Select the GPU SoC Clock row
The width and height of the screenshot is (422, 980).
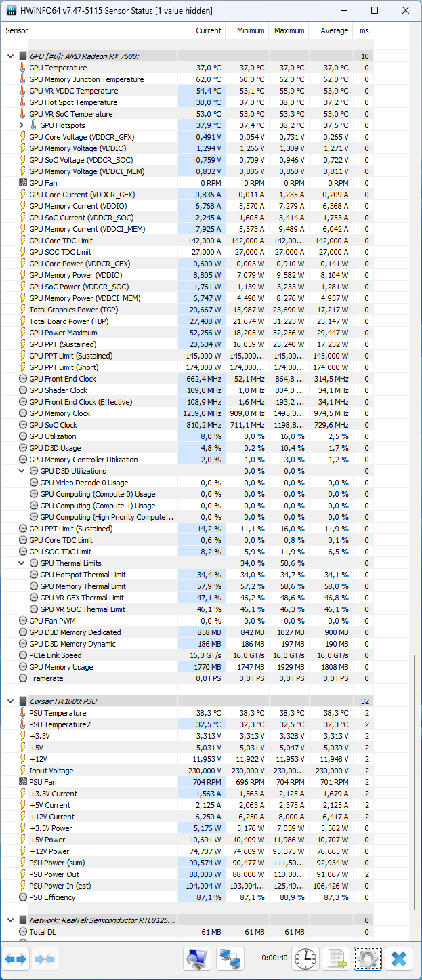pyautogui.click(x=188, y=425)
